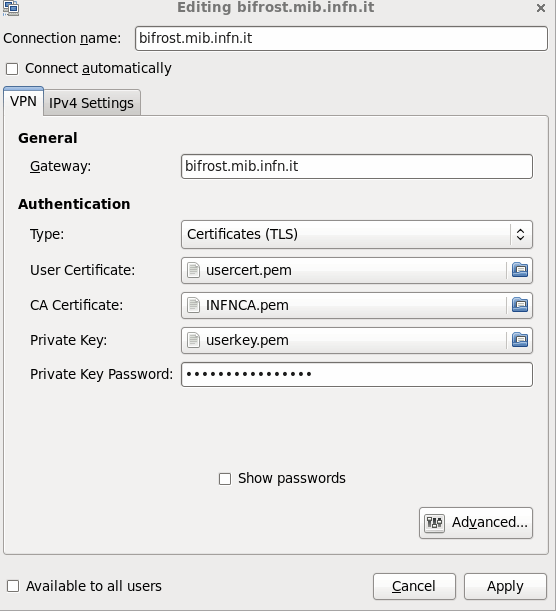The width and height of the screenshot is (556, 611).
Task: Check Available to all users
Action: [x=13, y=586]
